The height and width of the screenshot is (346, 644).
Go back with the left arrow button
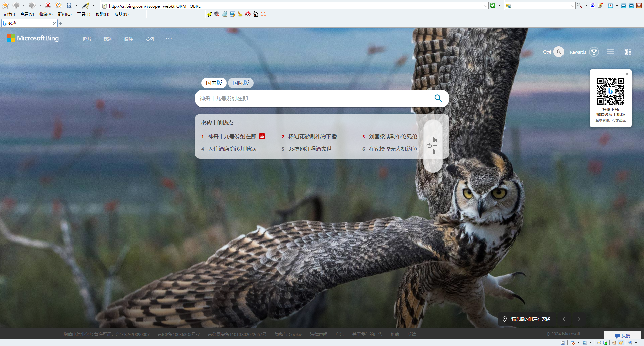click(16, 5)
